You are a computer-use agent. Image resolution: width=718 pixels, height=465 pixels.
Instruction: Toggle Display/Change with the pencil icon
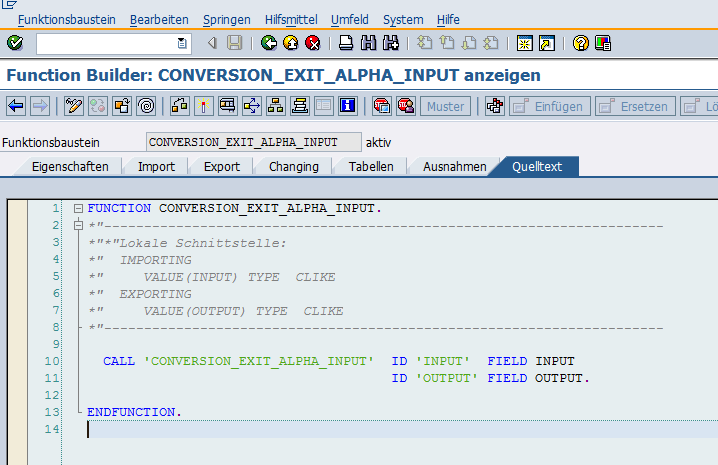pyautogui.click(x=74, y=106)
